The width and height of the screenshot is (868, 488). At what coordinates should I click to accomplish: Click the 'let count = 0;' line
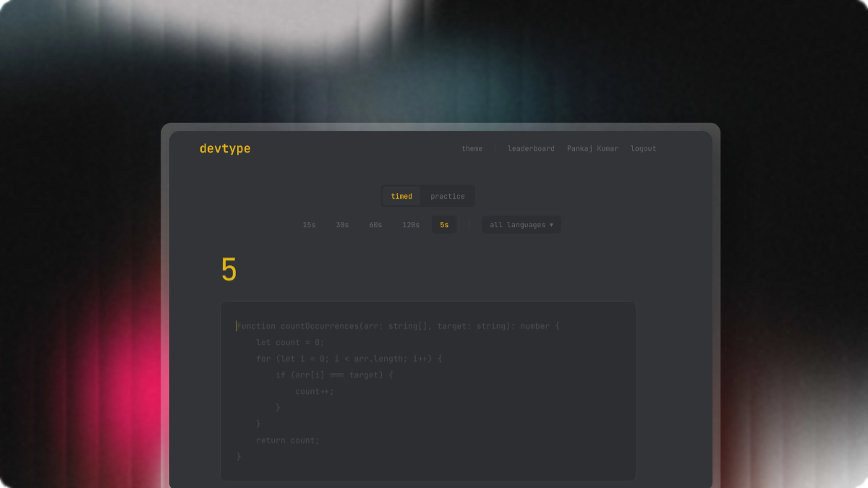pos(290,343)
